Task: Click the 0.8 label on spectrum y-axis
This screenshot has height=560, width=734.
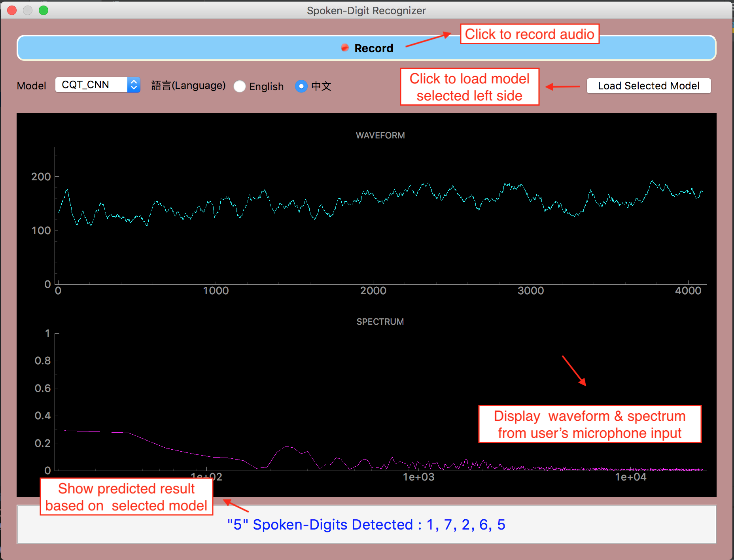Action: (43, 361)
